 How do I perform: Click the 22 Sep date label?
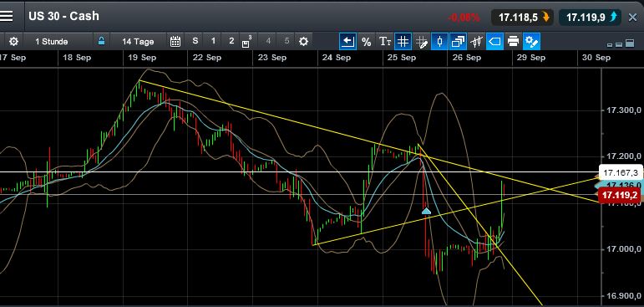pos(207,58)
